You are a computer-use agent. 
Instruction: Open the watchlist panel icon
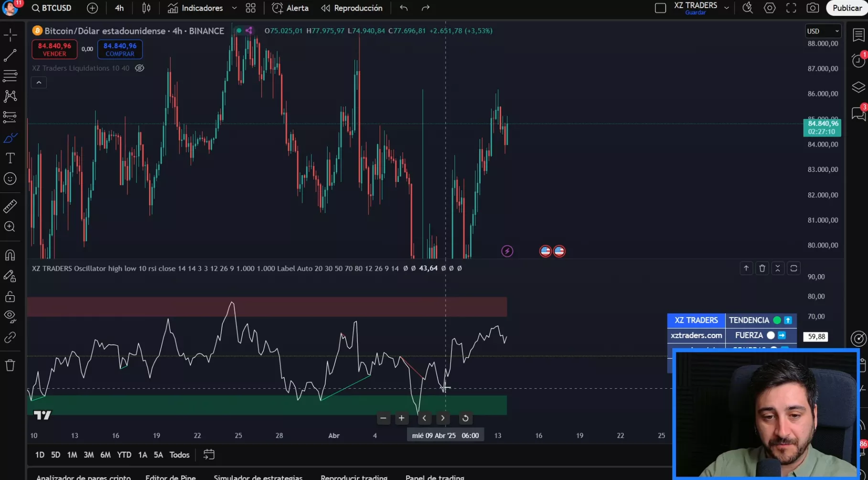[x=858, y=35]
